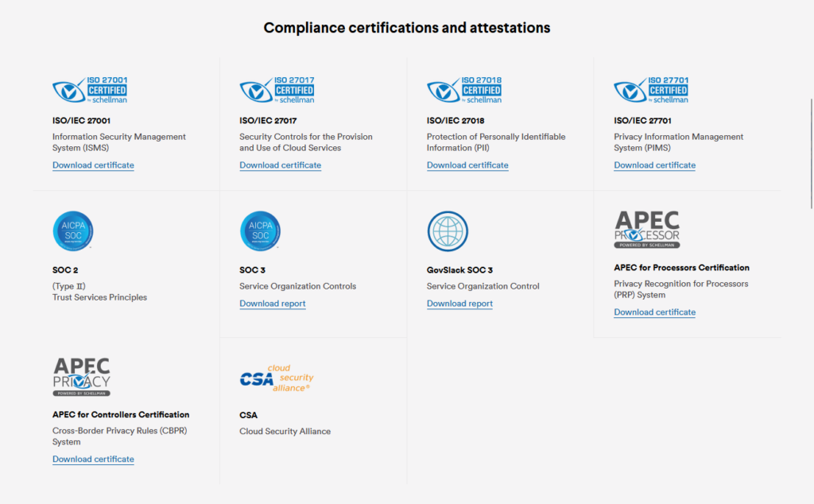Click the APEC Privacy logo
The height and width of the screenshot is (504, 814).
click(x=82, y=377)
